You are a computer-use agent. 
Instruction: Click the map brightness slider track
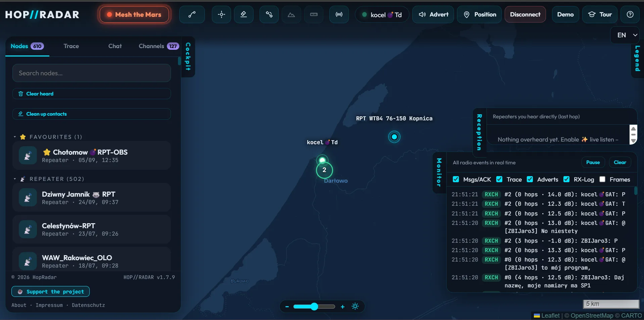[x=314, y=307]
